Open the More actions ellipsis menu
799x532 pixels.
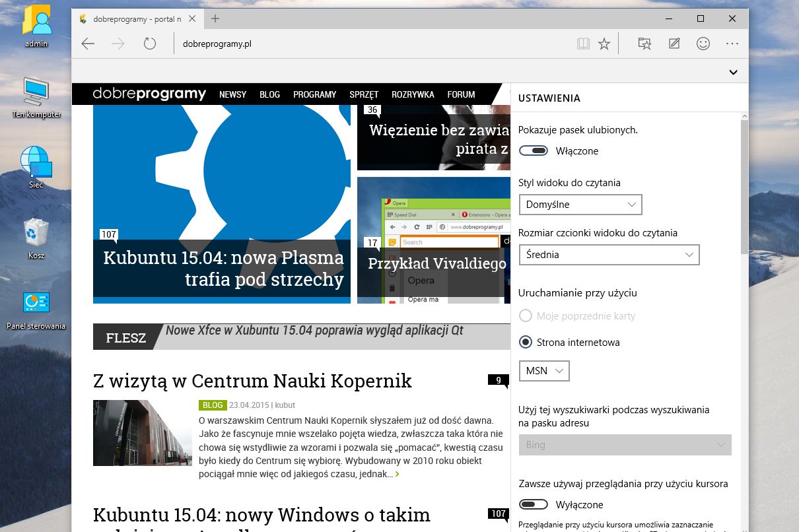[732, 44]
